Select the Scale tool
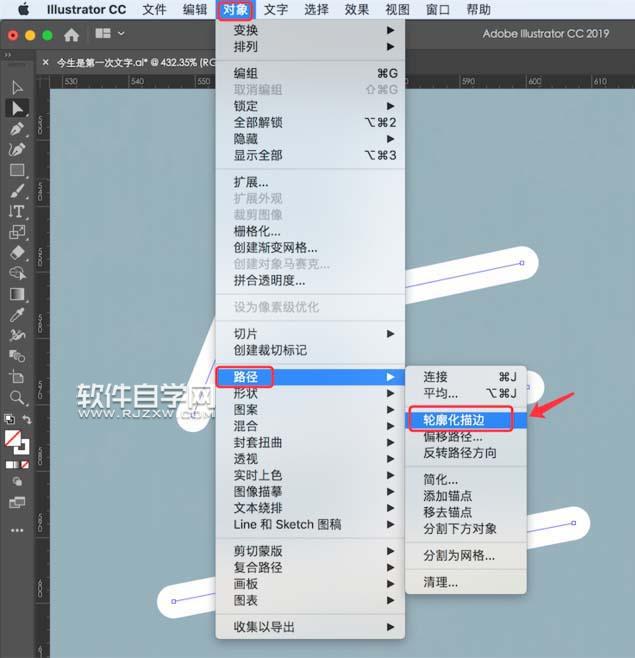Viewport: 635px width, 658px height. click(17, 232)
